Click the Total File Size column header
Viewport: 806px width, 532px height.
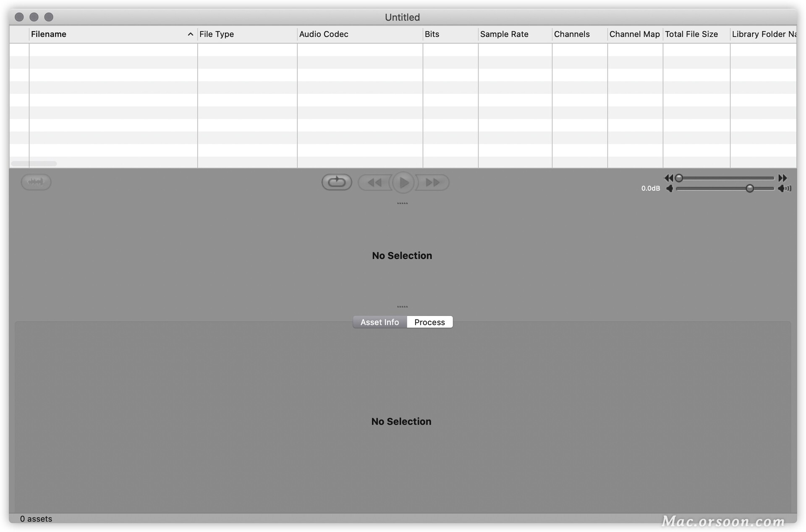tap(696, 34)
